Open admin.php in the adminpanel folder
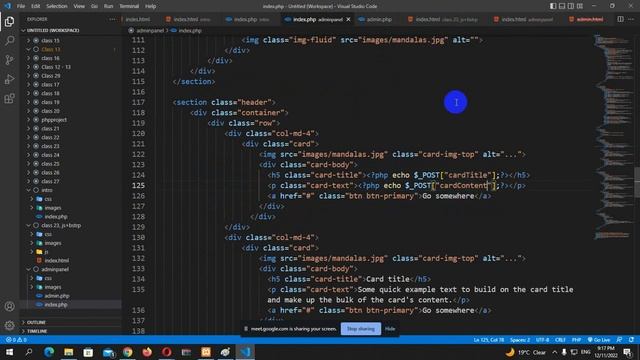 coord(57,296)
